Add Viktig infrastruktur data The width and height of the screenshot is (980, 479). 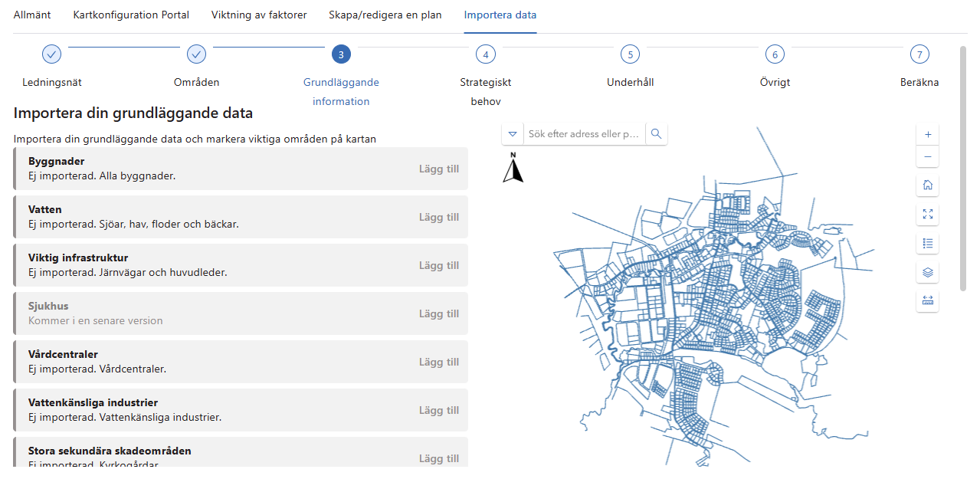click(x=439, y=265)
